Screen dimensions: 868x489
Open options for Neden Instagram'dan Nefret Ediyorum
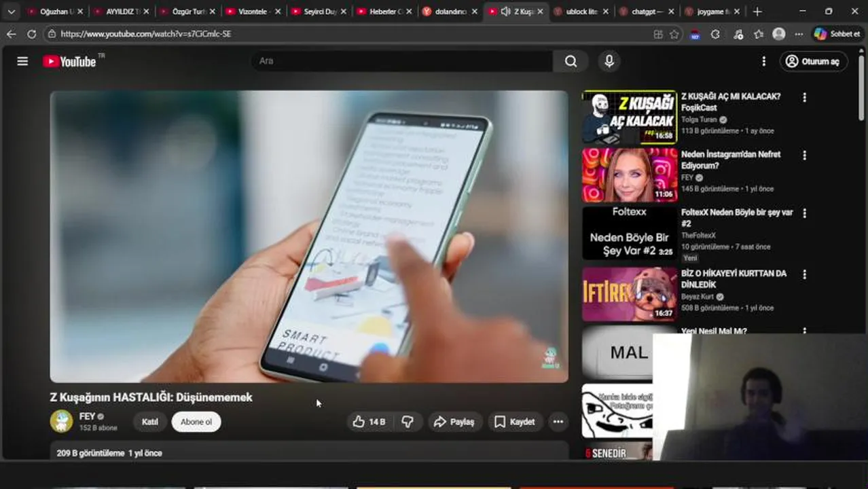pos(804,156)
